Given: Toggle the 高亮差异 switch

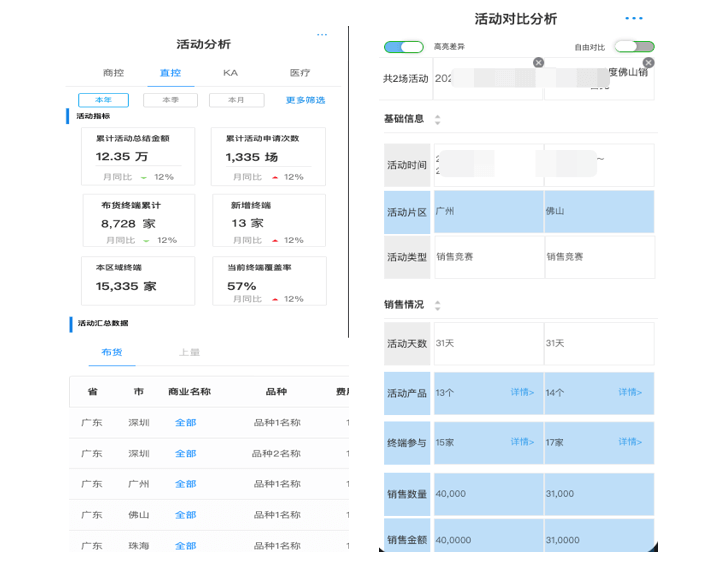Looking at the screenshot, I should (404, 47).
